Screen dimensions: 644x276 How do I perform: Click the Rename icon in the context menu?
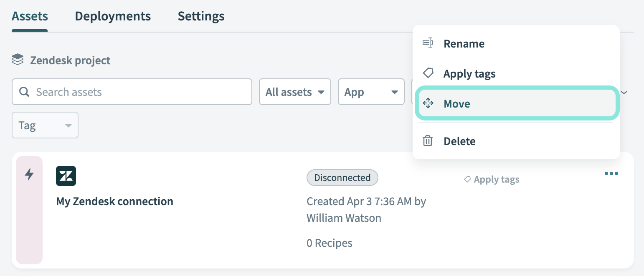[428, 43]
